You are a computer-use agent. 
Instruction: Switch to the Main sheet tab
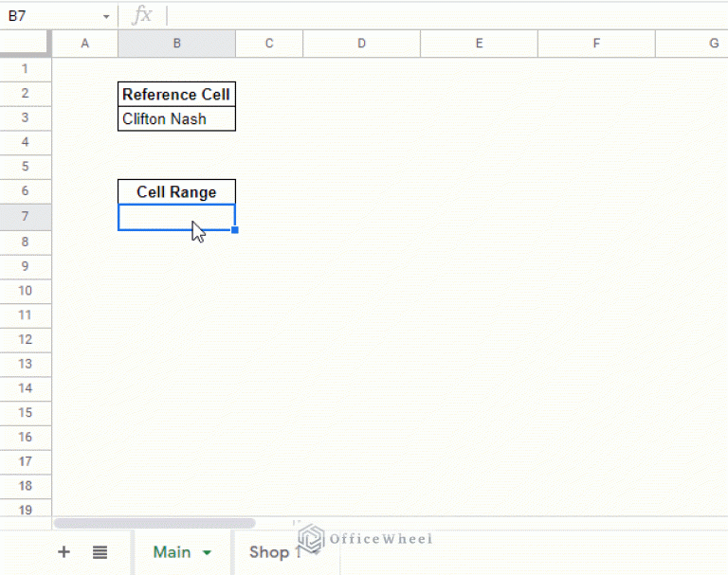[x=172, y=552]
